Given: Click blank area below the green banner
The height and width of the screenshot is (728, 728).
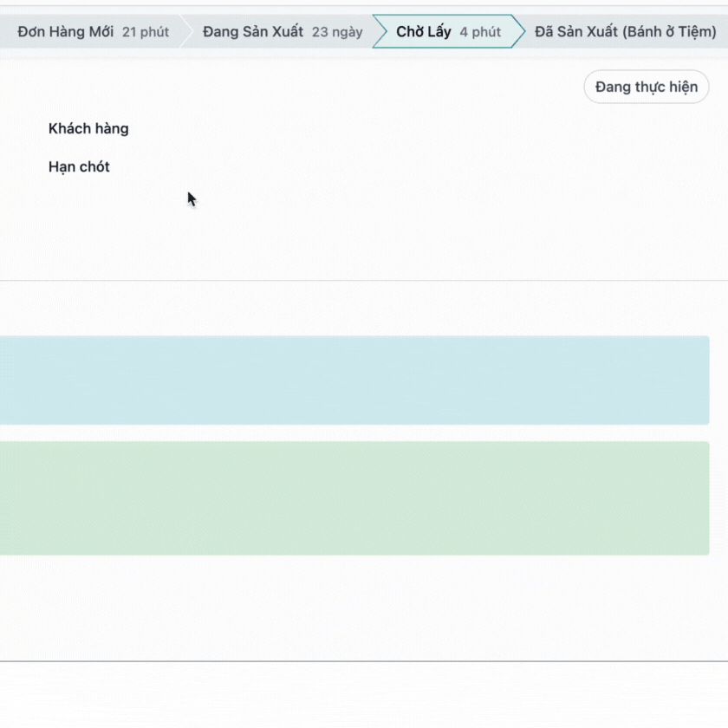Looking at the screenshot, I should point(364,607).
